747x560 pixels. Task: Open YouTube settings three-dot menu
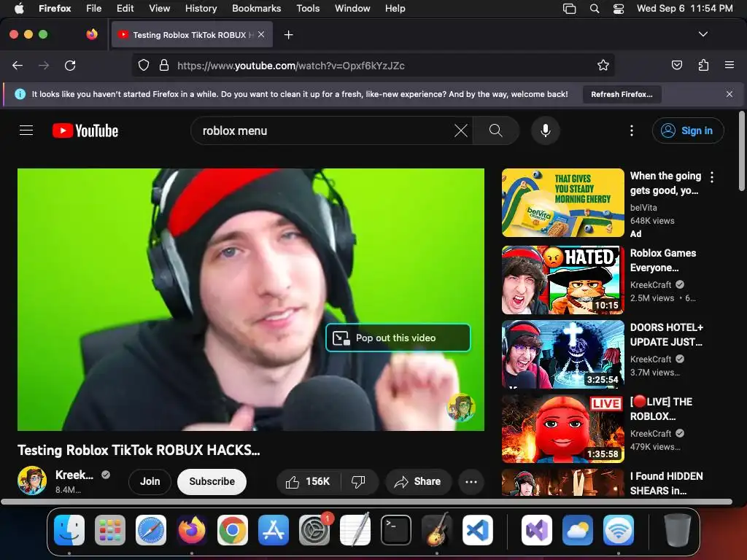(x=632, y=131)
